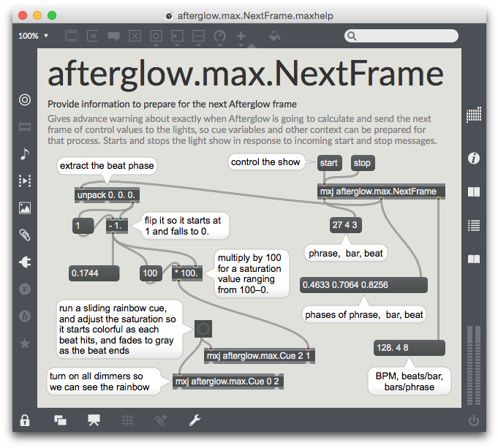
Task: Toggle presentation mode icon
Action: coord(94,420)
